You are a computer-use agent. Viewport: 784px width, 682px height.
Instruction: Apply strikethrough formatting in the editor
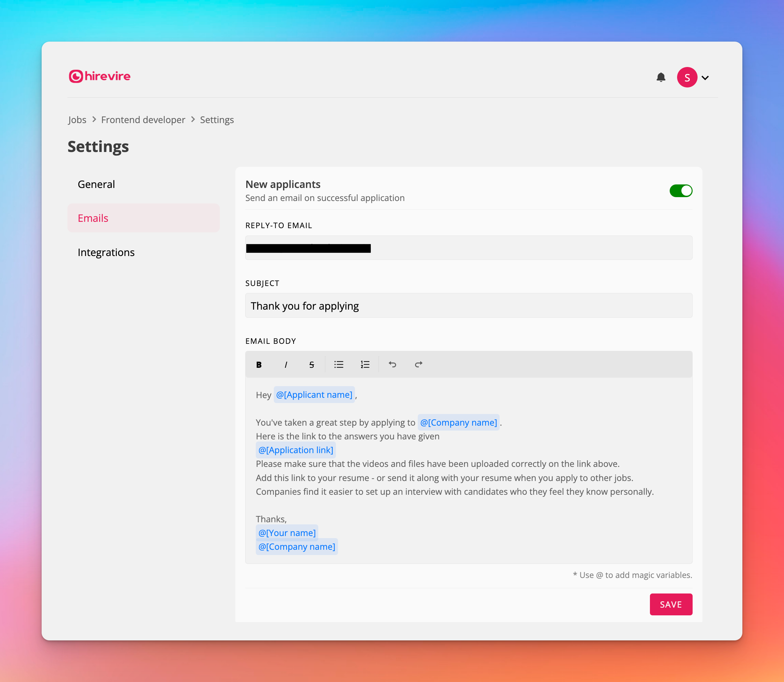click(x=312, y=365)
